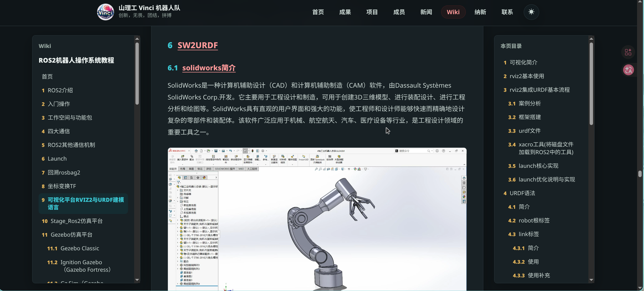Click the page's main vertical scrollbar thumb

pos(640,174)
